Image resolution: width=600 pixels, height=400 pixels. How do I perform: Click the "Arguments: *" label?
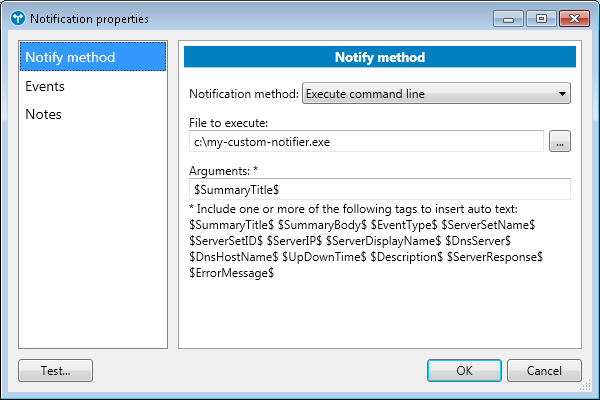coord(222,170)
